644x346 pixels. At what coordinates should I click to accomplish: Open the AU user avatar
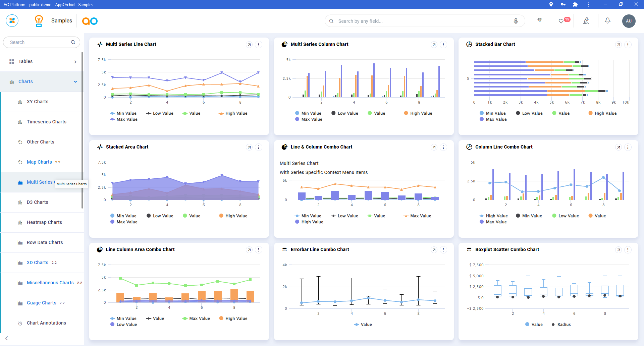(x=629, y=21)
